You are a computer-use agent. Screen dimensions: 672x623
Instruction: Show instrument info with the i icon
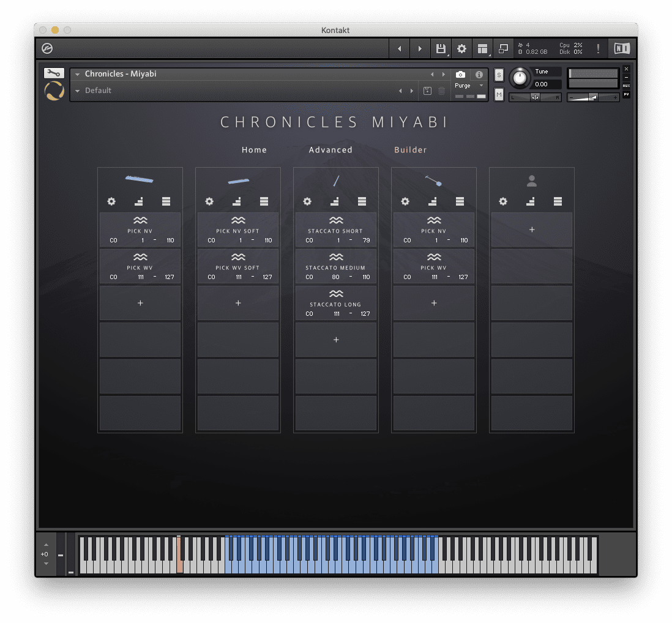pos(479,75)
